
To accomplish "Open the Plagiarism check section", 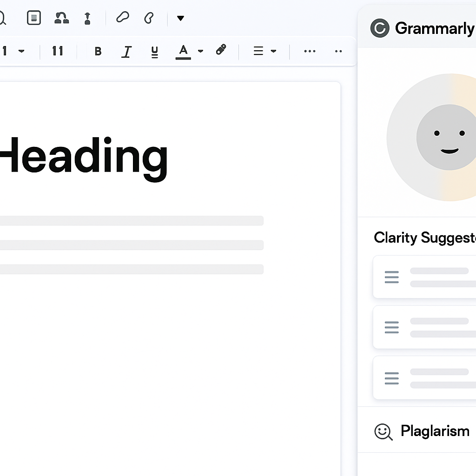I will pyautogui.click(x=417, y=430).
